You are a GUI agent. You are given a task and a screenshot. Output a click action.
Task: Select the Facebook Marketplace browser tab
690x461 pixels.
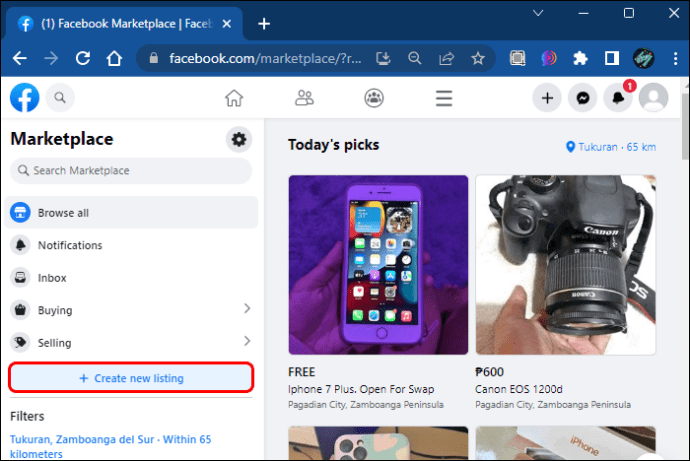coord(125,24)
